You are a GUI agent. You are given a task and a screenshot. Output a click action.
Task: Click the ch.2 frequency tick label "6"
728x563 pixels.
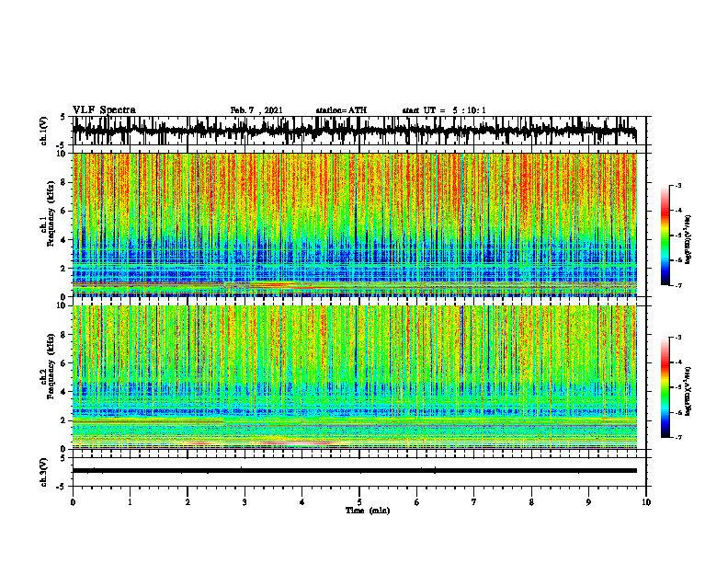pos(64,362)
